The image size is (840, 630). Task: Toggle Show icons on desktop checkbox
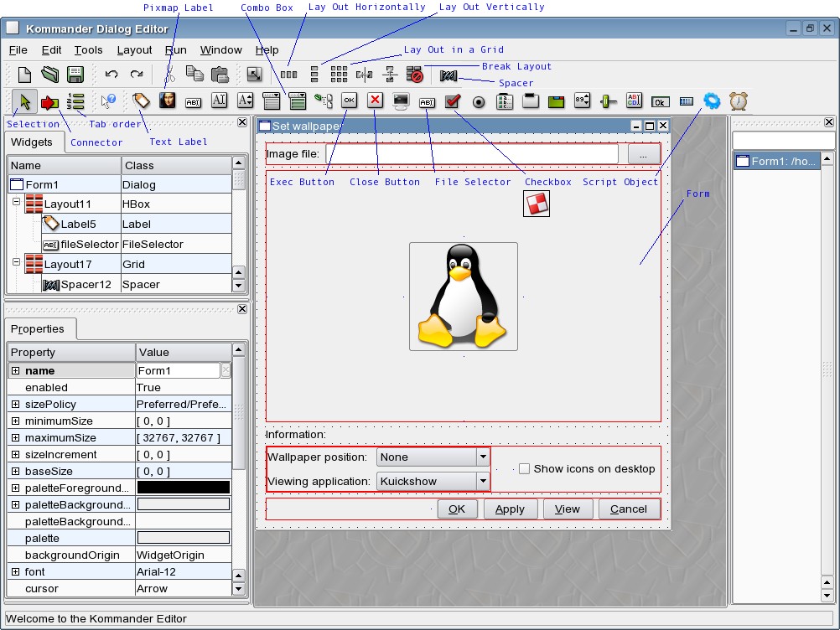(x=525, y=469)
